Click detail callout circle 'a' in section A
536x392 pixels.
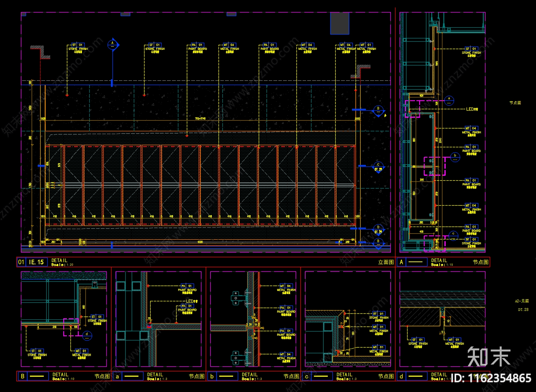[x=449, y=101]
